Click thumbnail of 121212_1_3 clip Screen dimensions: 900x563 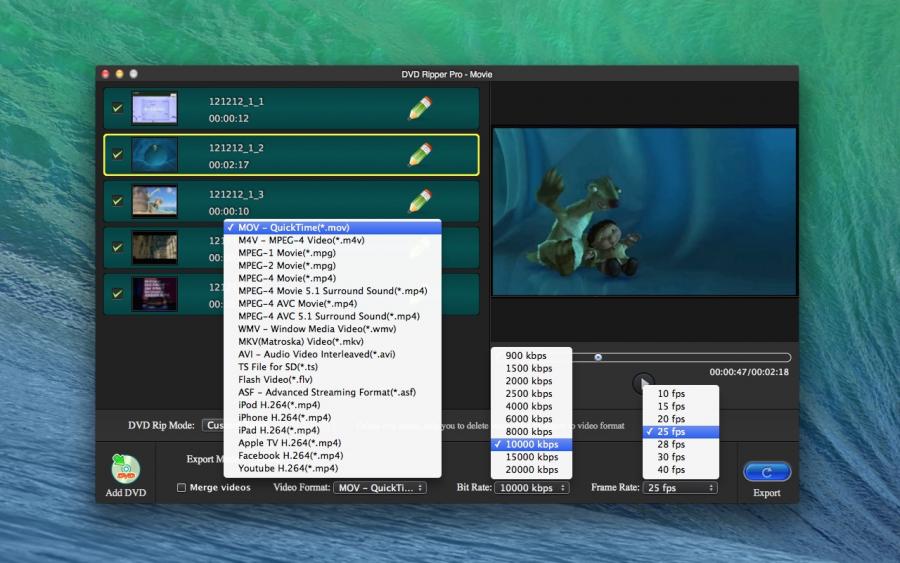tap(154, 201)
